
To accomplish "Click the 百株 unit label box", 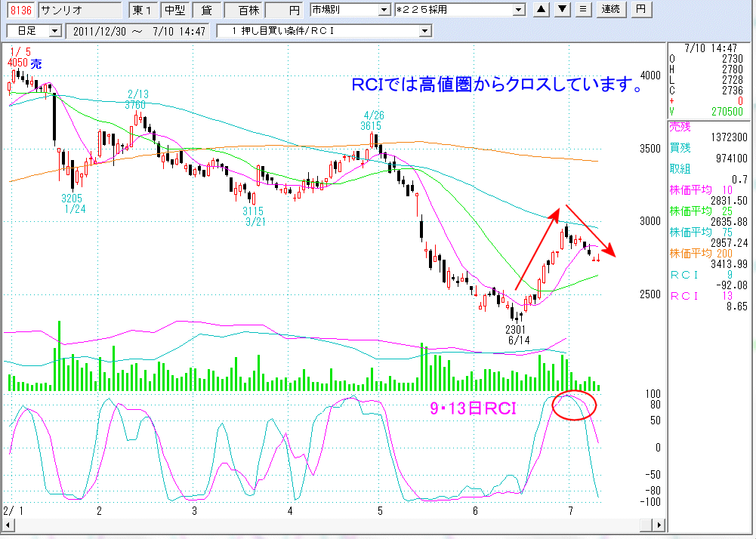I will 243,10.
